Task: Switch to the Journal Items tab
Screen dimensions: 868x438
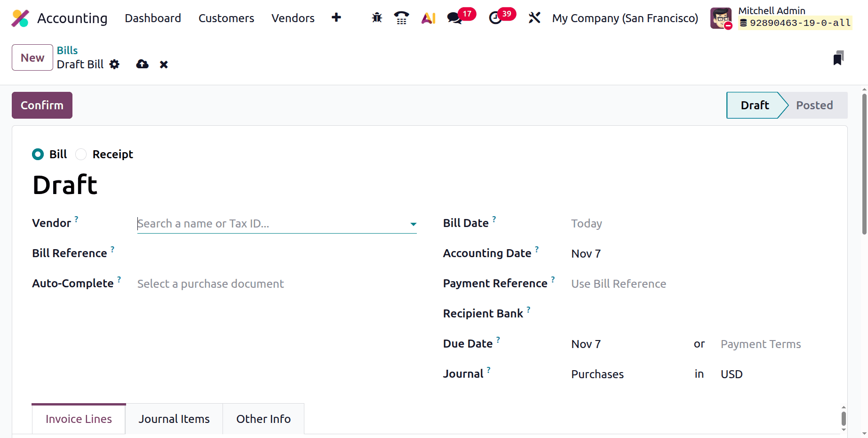Action: coord(174,418)
